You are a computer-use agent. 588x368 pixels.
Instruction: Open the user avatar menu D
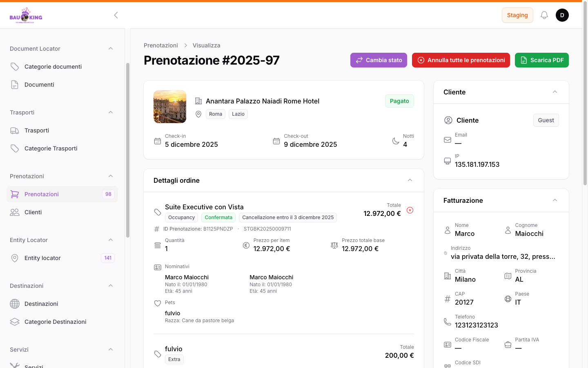[562, 15]
